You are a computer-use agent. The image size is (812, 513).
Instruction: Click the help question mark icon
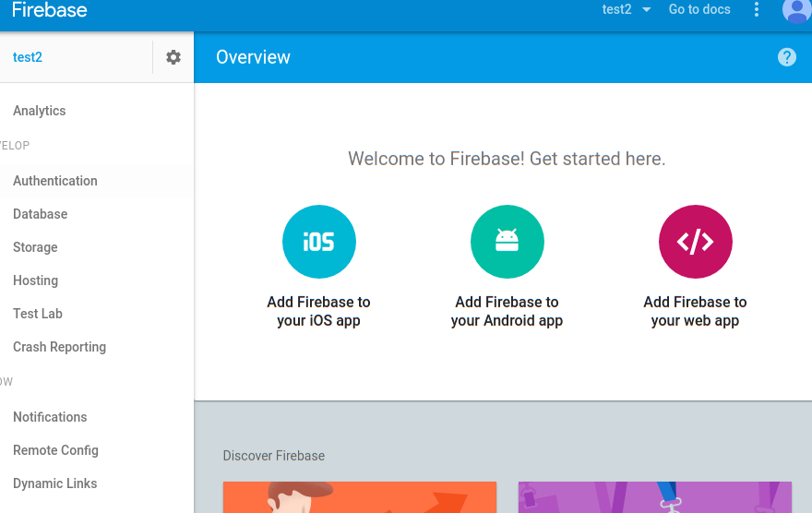[x=786, y=57]
